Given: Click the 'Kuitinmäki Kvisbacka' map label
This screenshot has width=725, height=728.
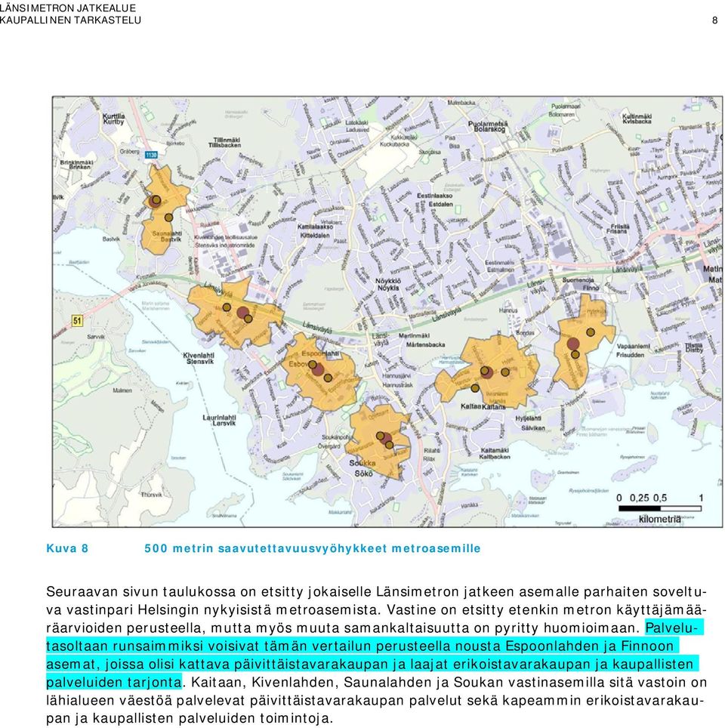Looking at the screenshot, I should point(637,119).
